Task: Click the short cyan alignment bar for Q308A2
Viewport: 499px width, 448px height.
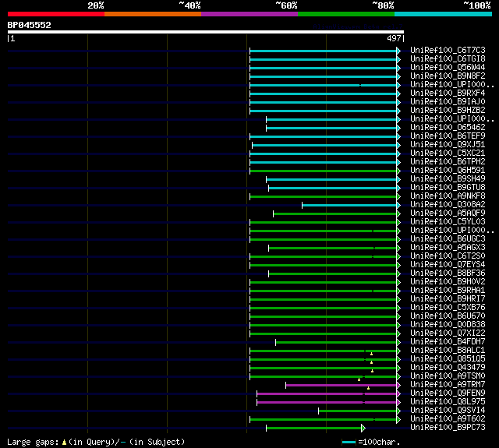Action: coord(349,206)
